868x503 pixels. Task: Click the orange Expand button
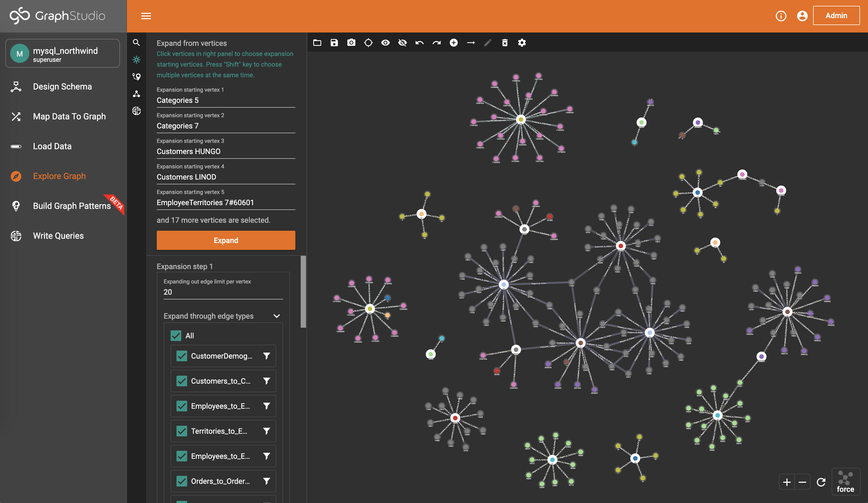pyautogui.click(x=226, y=240)
